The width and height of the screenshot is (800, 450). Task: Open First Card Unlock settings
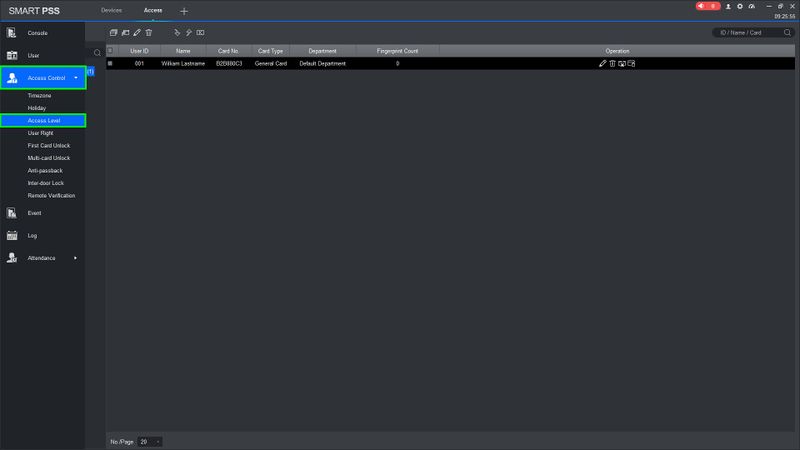(x=49, y=145)
